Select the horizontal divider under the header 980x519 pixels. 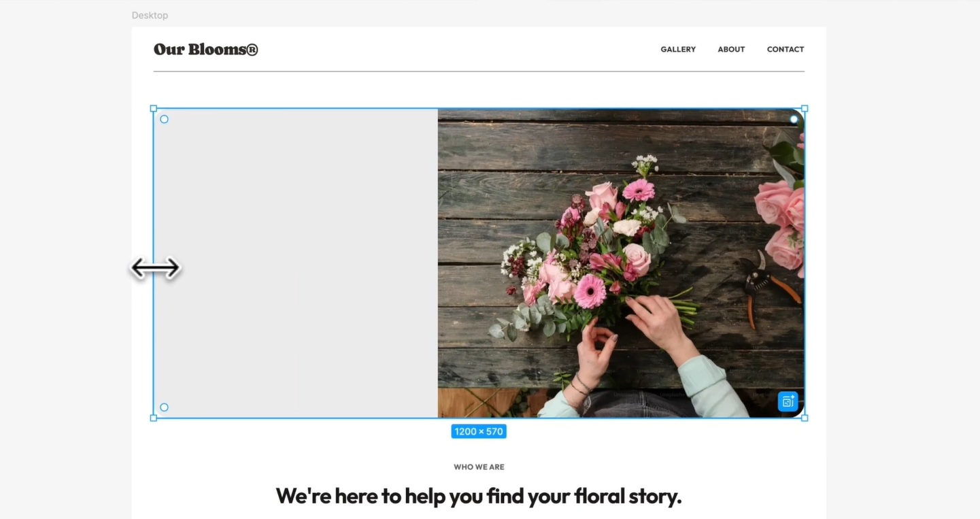[x=479, y=71]
